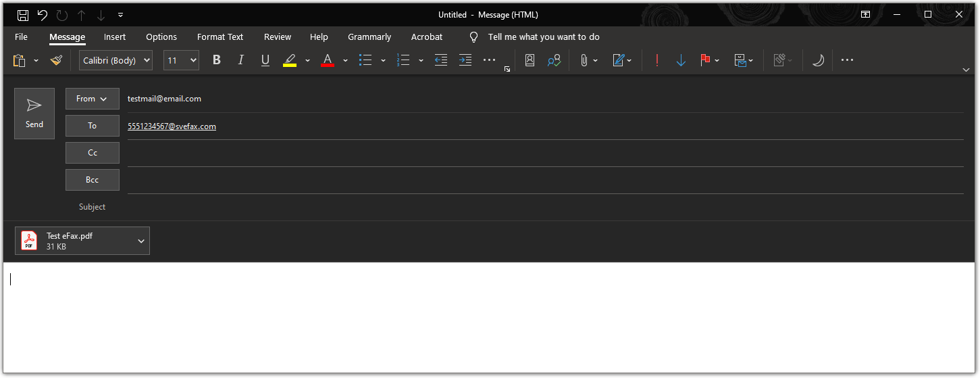The image size is (980, 378).
Task: Expand the Test eFax.pdf attachment dropdown
Action: click(x=141, y=241)
